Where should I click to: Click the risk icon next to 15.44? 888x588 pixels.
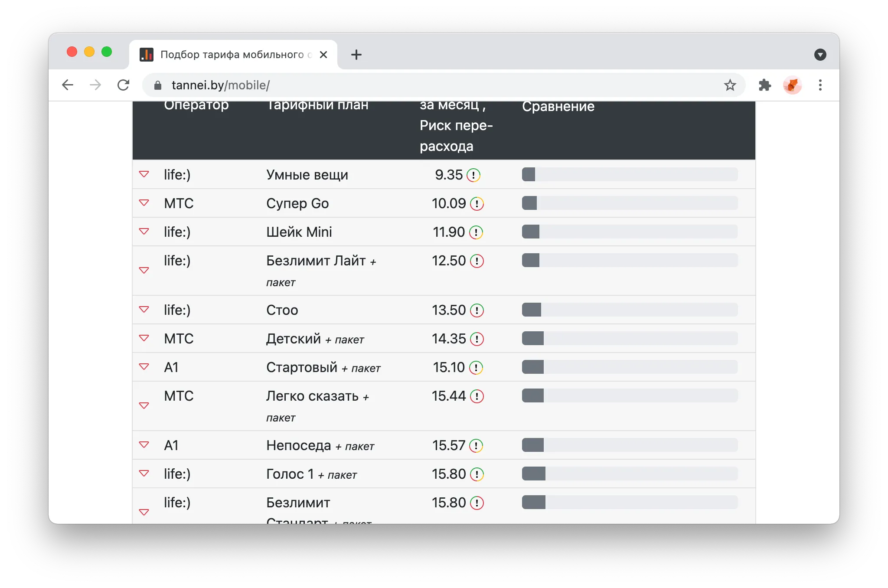pos(477,396)
